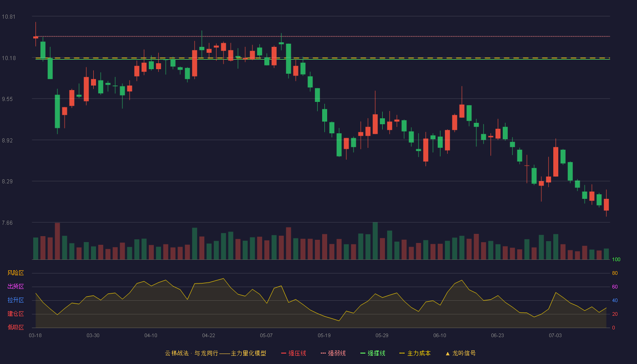Click the 04-22 date label
Viewport: 637px width, 364px height.
208,335
